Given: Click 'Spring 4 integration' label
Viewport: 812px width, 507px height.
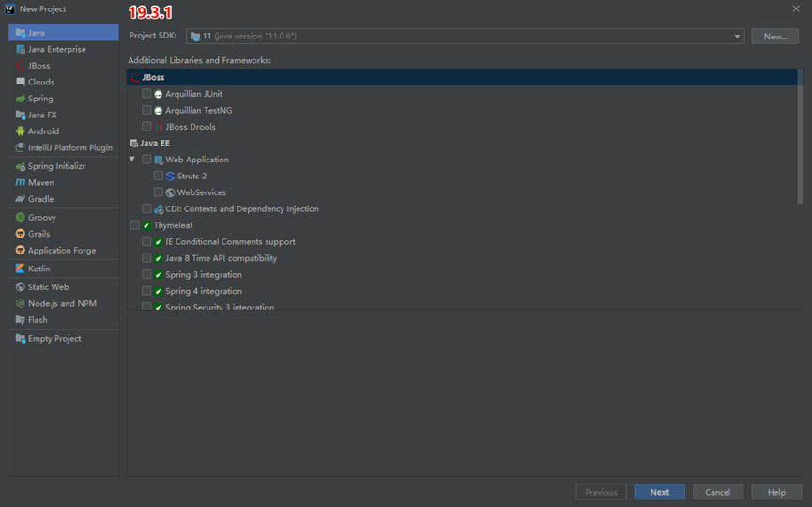Looking at the screenshot, I should point(204,292).
